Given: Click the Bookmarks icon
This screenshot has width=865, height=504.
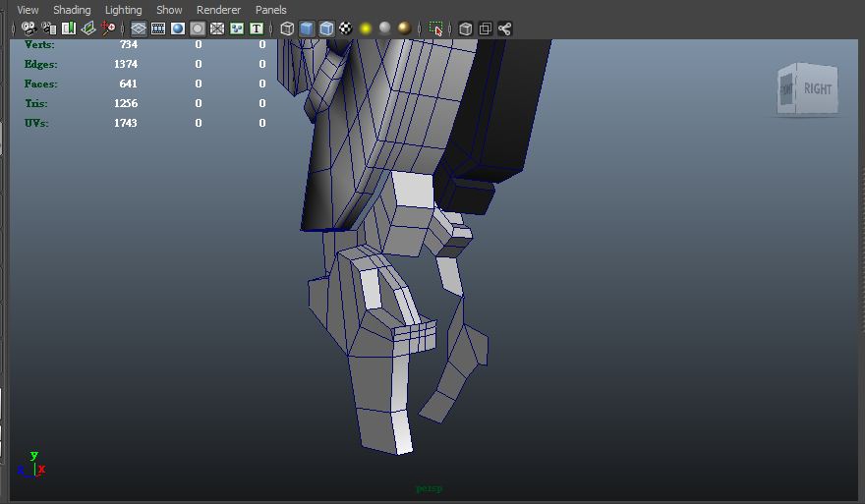Looking at the screenshot, I should (x=69, y=28).
